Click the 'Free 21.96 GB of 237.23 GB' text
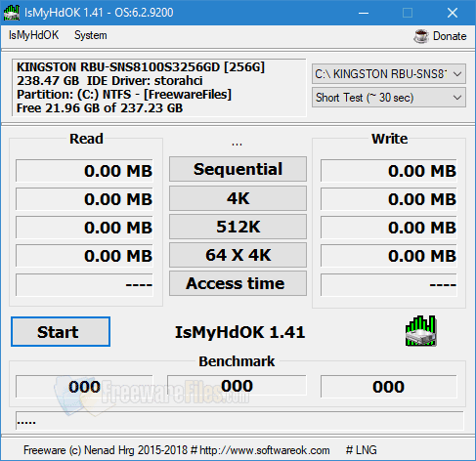The width and height of the screenshot is (476, 461). coord(100,108)
